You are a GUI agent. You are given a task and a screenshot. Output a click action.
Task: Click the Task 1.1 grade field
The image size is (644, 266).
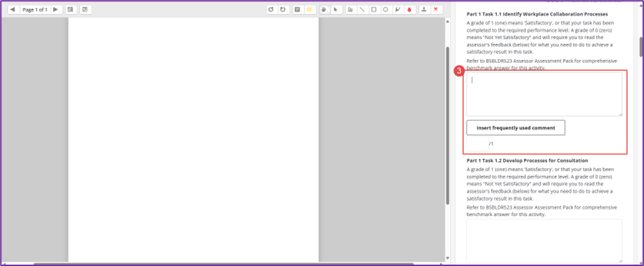tap(478, 144)
